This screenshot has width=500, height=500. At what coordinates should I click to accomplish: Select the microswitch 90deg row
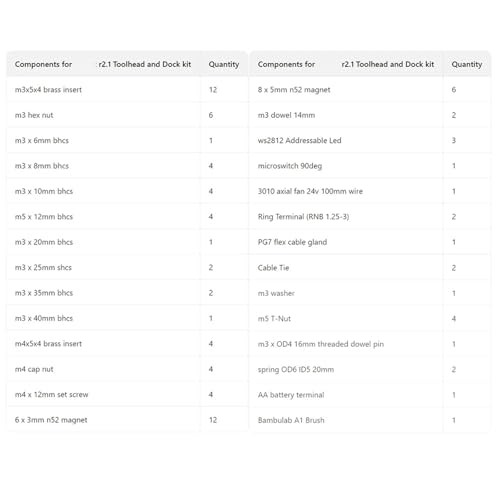click(x=370, y=166)
